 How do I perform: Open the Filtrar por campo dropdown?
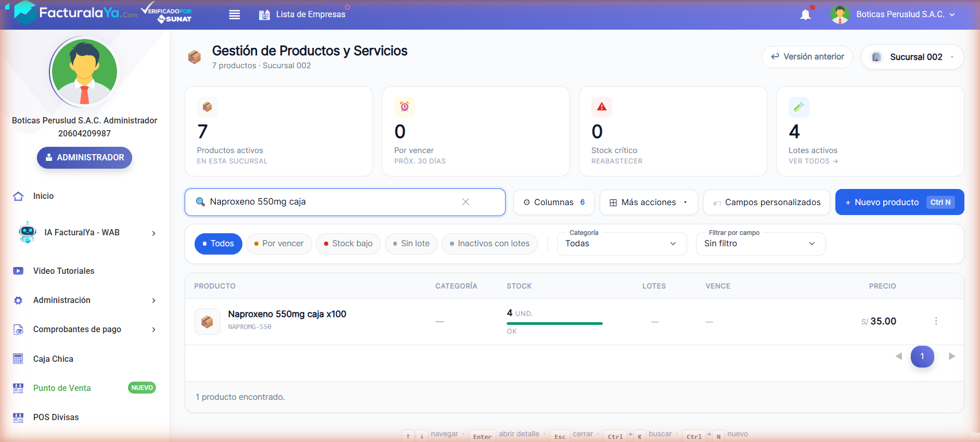coord(760,244)
